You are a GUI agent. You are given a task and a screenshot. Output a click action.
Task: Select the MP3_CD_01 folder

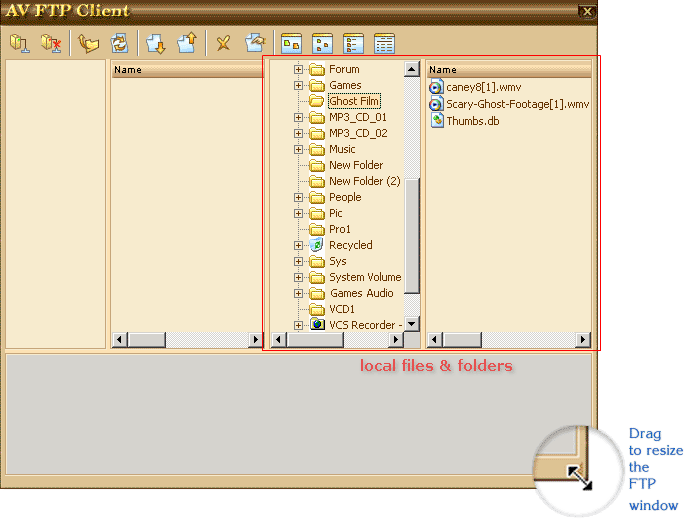click(358, 117)
